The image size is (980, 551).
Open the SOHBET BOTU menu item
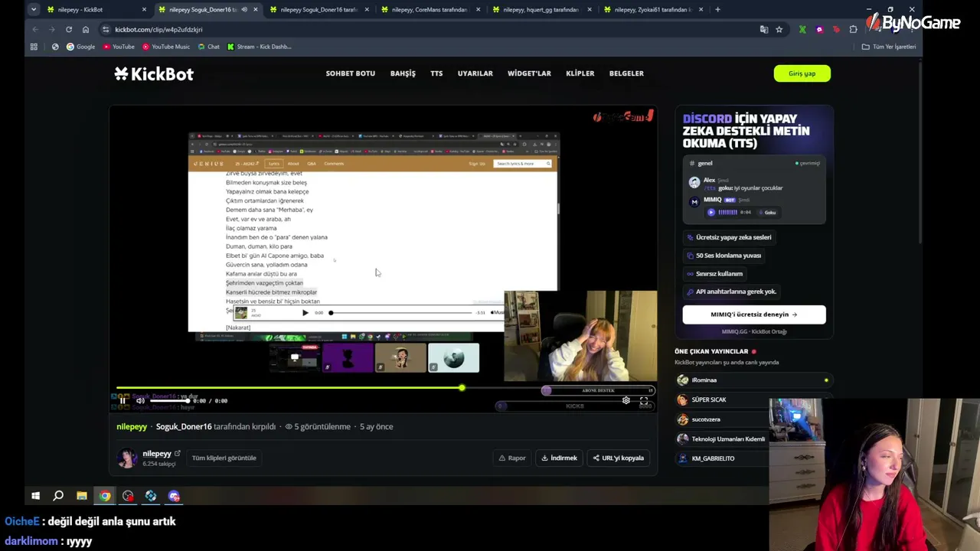coord(351,73)
